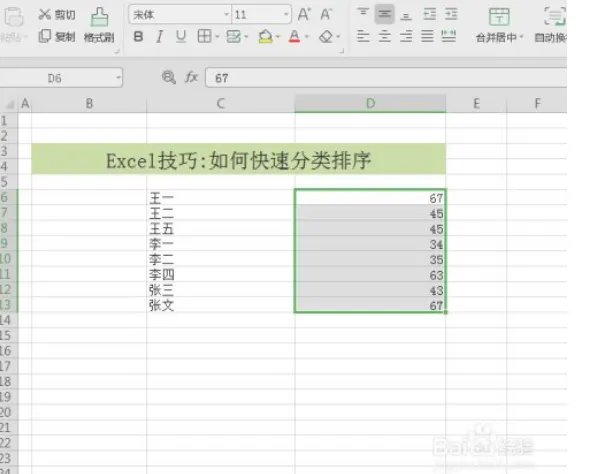Screen dimensions: 598x474
Task: Click the eraser clear-format icon
Action: 326,37
